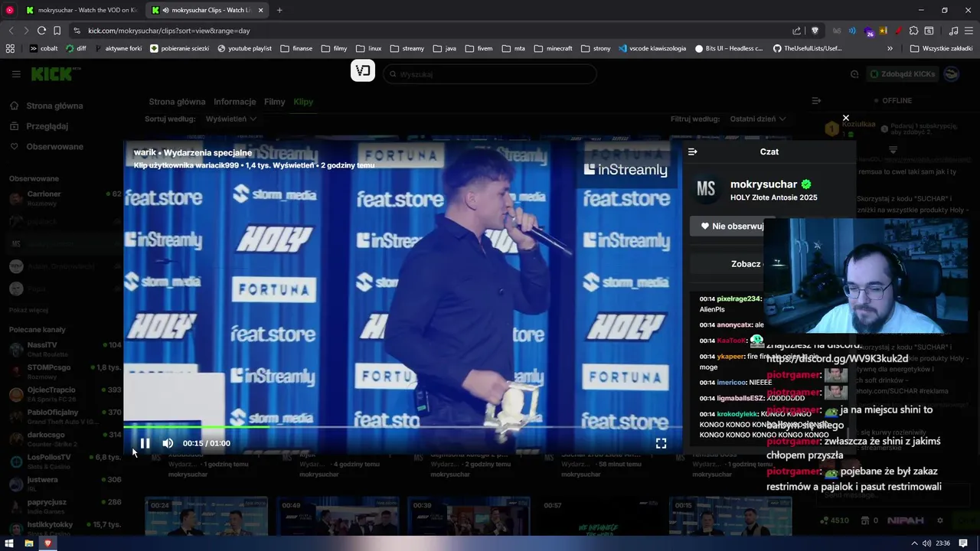Open the linux bookmarks folder

click(369, 48)
